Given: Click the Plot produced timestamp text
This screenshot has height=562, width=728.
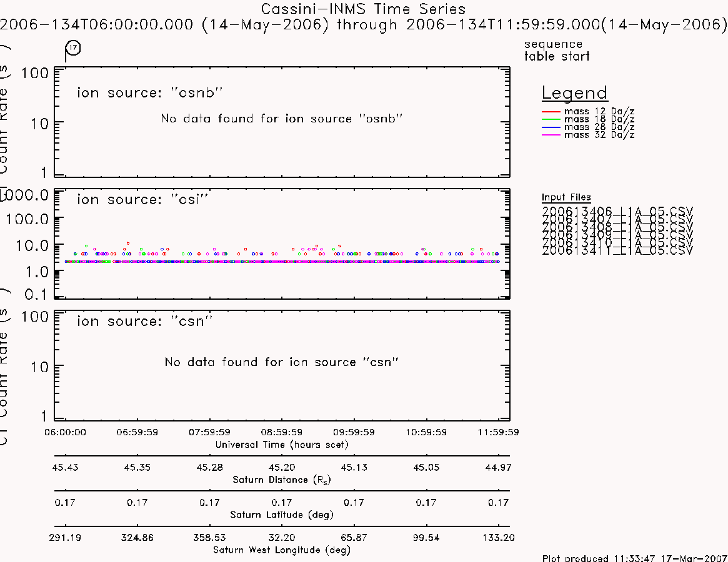Looking at the screenshot, I should point(634,558).
